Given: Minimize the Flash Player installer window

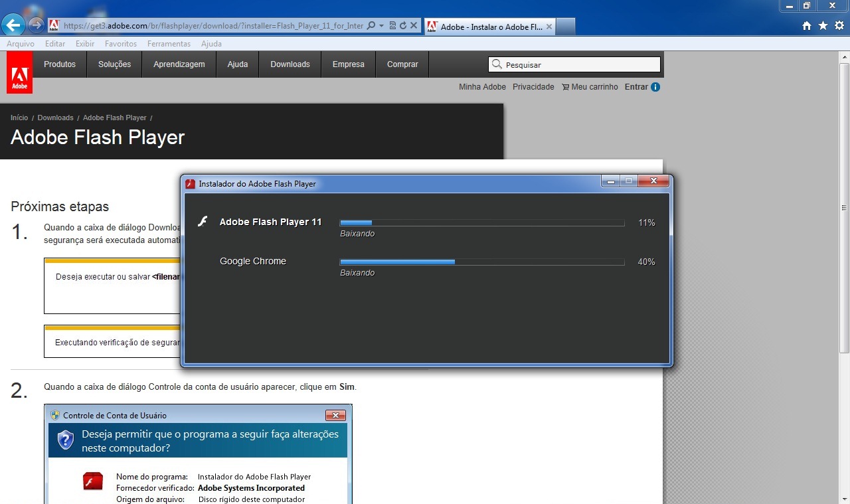Looking at the screenshot, I should point(610,181).
